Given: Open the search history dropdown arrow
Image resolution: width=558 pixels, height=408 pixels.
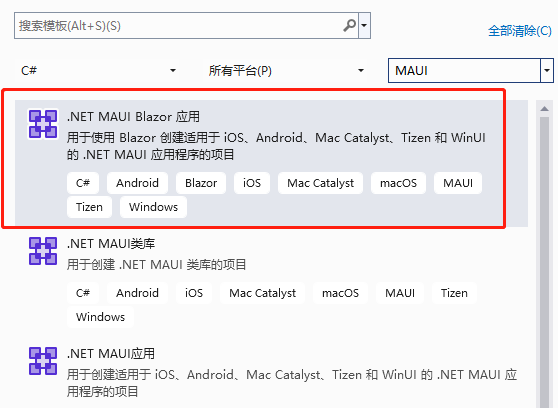Looking at the screenshot, I should coord(364,25).
